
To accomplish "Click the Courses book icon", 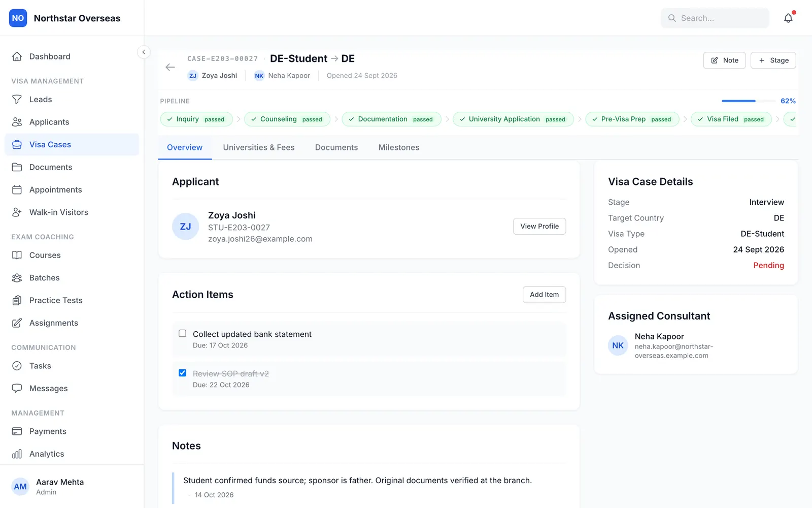I will click(17, 255).
